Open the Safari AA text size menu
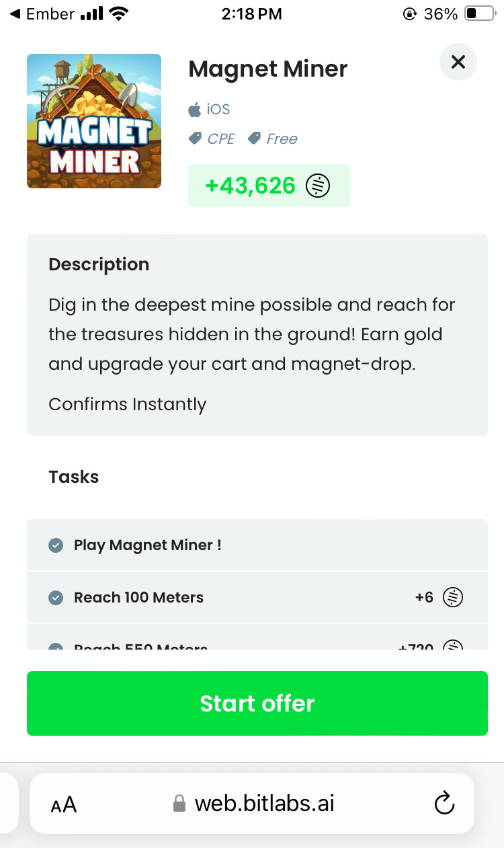504x848 pixels. point(64,804)
